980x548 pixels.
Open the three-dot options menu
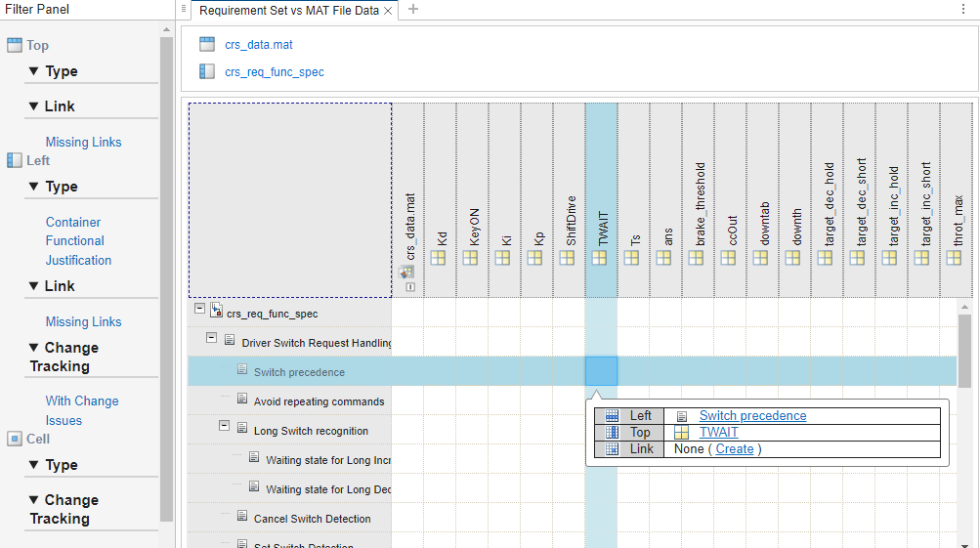(963, 10)
